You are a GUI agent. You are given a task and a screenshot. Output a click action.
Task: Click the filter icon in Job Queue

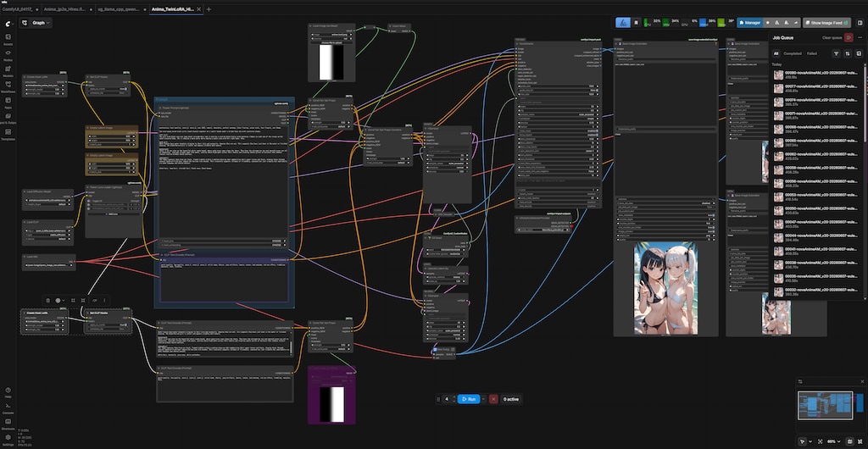(836, 53)
